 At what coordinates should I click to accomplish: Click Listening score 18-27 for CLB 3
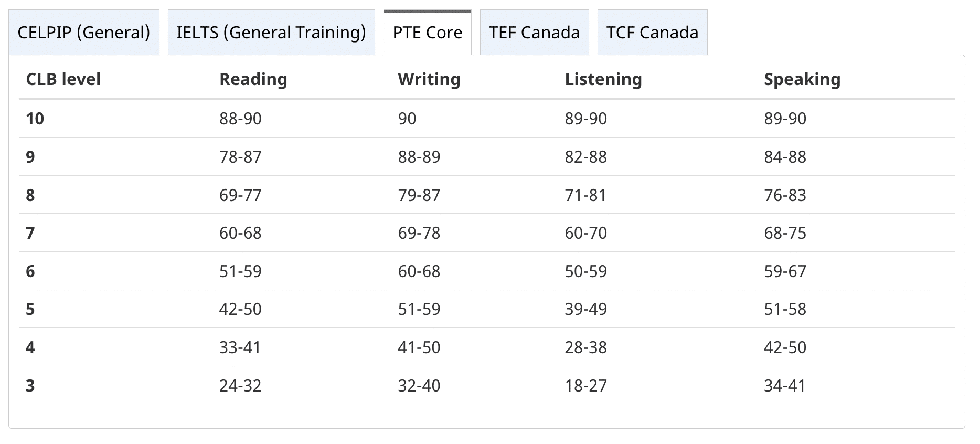tap(585, 386)
